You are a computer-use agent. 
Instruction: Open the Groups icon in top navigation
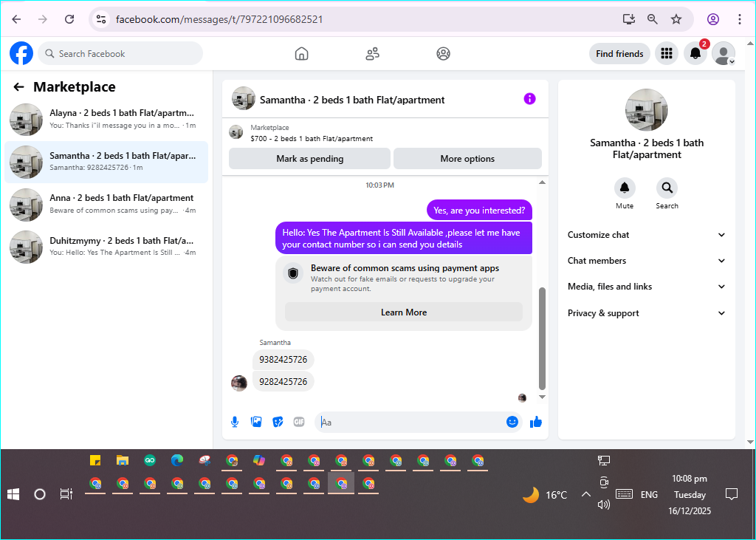[443, 54]
